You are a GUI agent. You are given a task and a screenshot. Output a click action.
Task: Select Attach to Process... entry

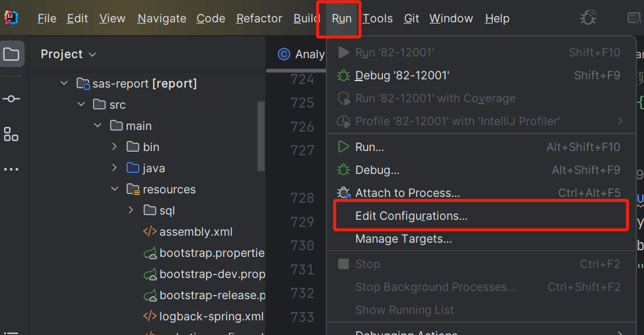point(481,193)
